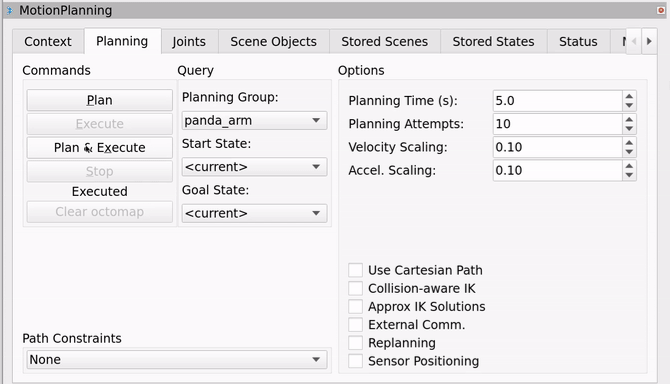Image resolution: width=670 pixels, height=384 pixels.
Task: Decrease Planning Attempts with the down arrow
Action: click(629, 129)
